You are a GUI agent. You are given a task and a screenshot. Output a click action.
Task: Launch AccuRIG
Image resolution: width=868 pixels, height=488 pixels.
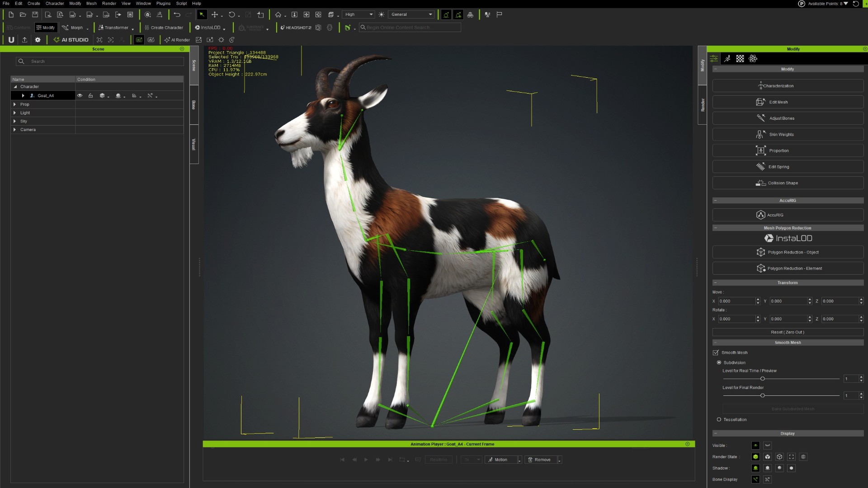pyautogui.click(x=788, y=215)
